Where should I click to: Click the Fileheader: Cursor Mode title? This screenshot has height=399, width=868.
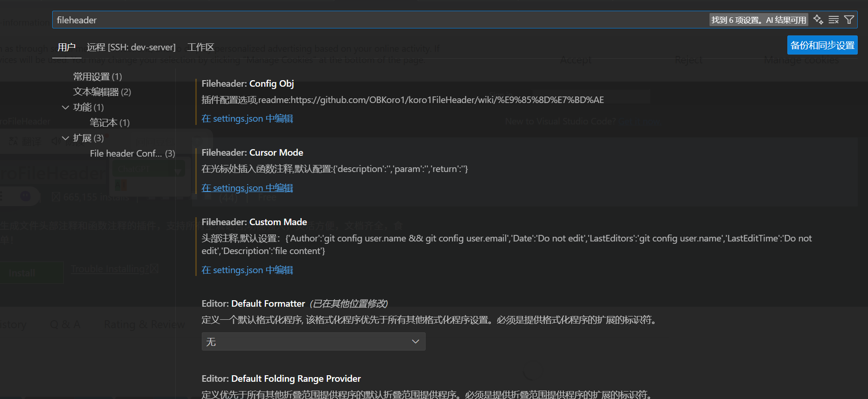[x=252, y=152]
